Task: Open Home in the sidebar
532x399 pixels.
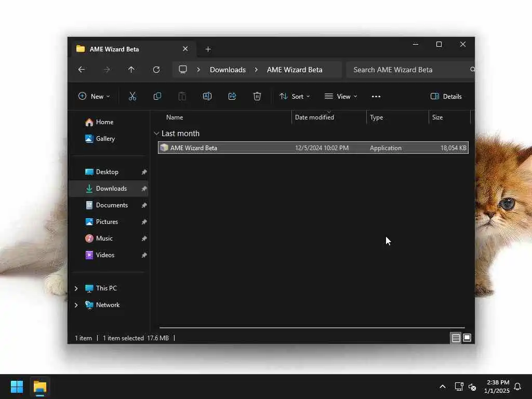Action: click(104, 122)
